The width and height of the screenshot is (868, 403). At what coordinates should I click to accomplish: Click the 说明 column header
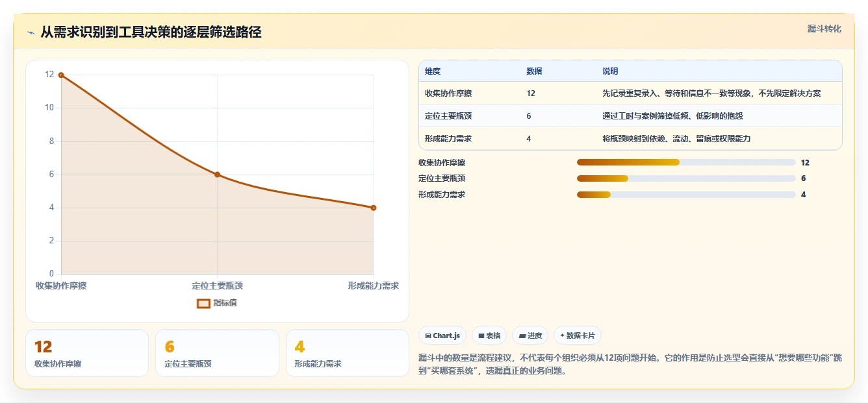[x=610, y=71]
